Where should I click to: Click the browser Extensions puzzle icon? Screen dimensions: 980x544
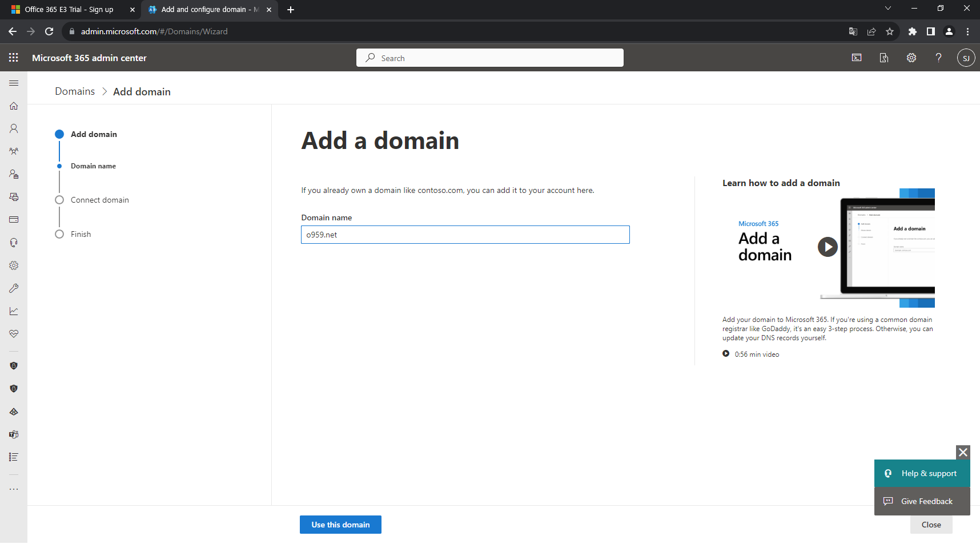tap(913, 31)
